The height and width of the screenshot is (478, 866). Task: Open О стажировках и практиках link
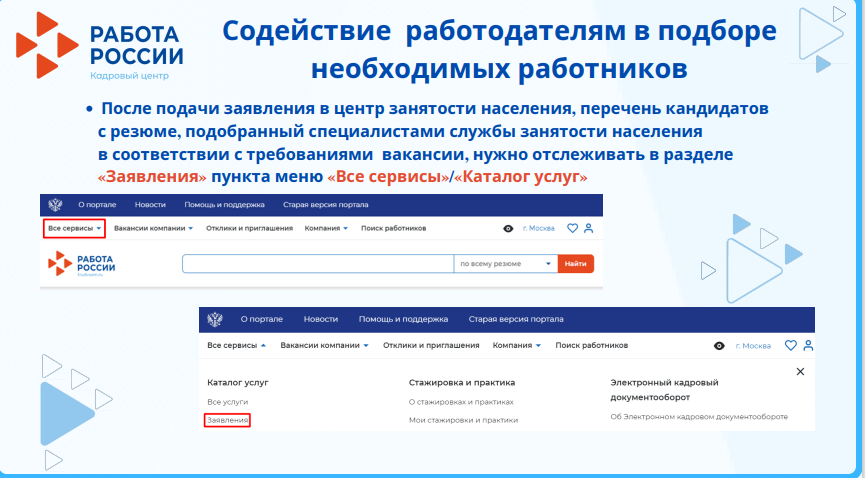click(x=461, y=402)
